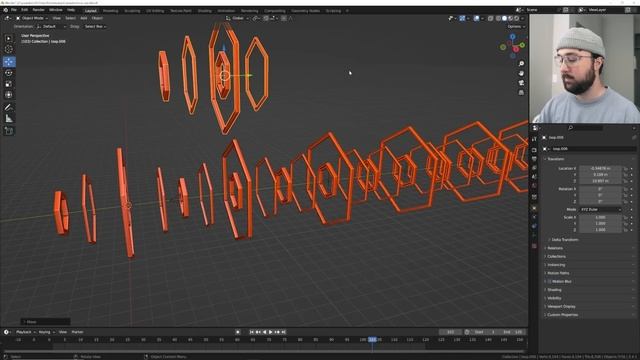This screenshot has height=360, width=640.
Task: Expand the Delta Transform panel
Action: [564, 240]
